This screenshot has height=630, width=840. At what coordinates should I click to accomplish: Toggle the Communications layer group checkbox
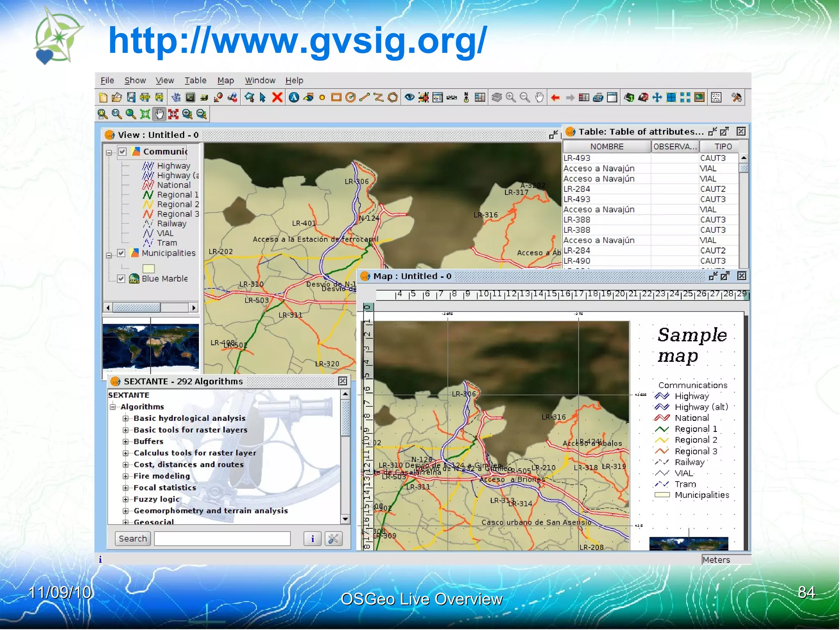click(122, 151)
